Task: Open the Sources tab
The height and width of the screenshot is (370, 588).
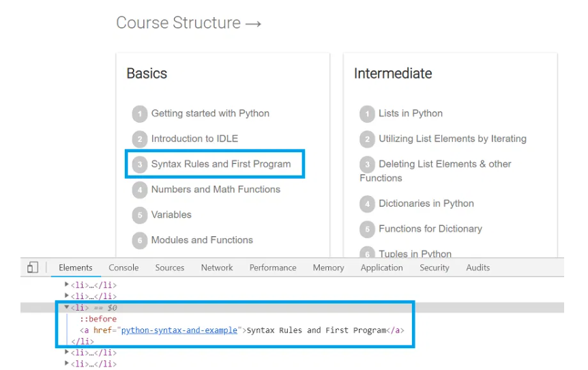Action: 170,268
